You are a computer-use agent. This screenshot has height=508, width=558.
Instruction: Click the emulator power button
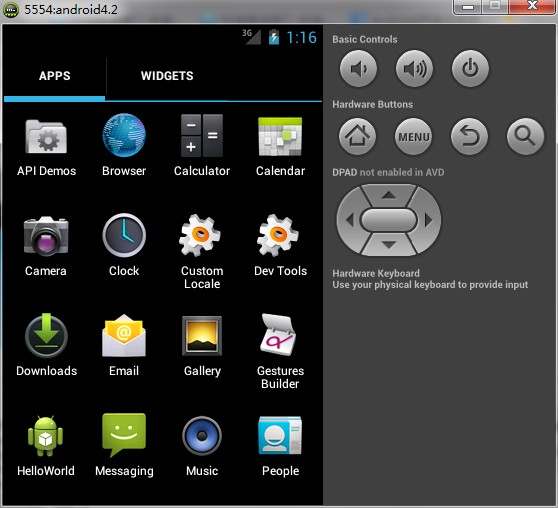click(470, 68)
